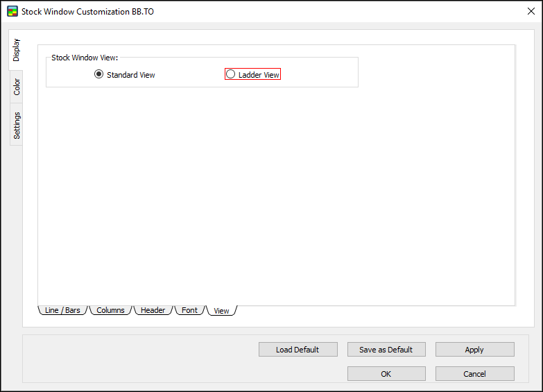Click the app icon in the title bar
Screen dimensions: 543x392
pos(12,12)
